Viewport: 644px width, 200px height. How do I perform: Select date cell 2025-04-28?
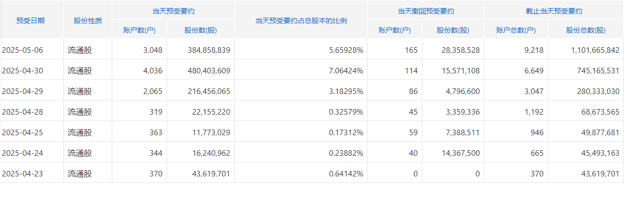[x=23, y=112]
